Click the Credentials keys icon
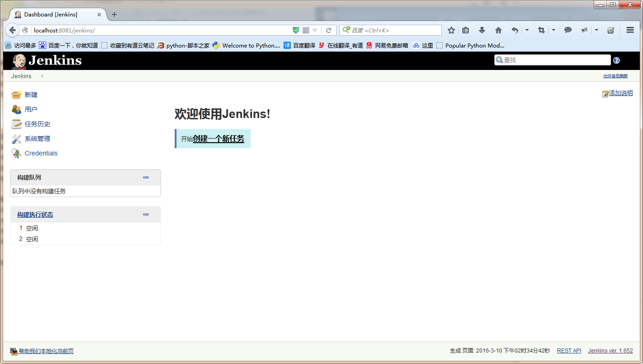The height and width of the screenshot is (364, 643). click(16, 153)
